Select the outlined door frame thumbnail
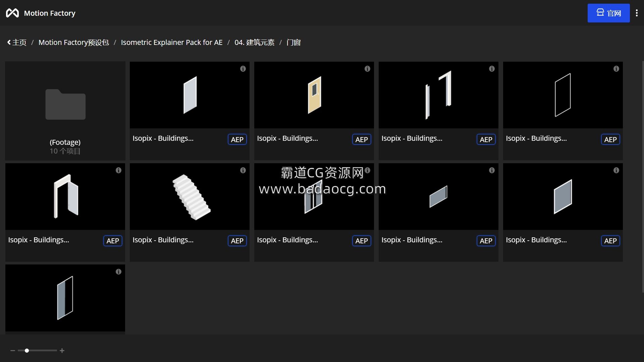The image size is (644, 362). pyautogui.click(x=563, y=95)
